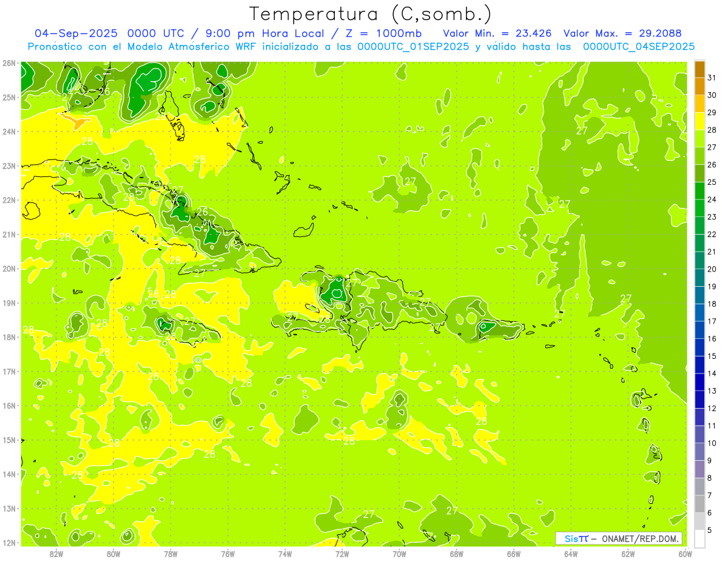Screen dimensions: 728x562
Task: Click the "17N" latitude axis label
Action: click(x=8, y=371)
